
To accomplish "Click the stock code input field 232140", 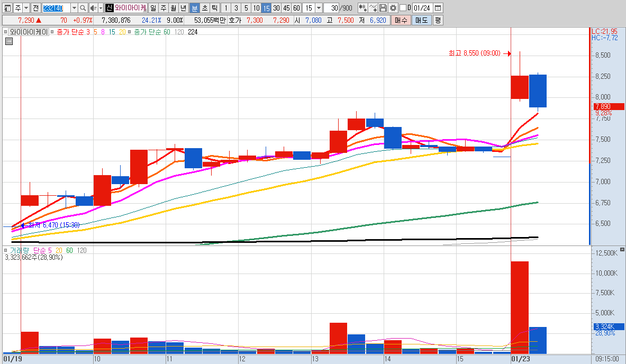I will tap(56, 8).
